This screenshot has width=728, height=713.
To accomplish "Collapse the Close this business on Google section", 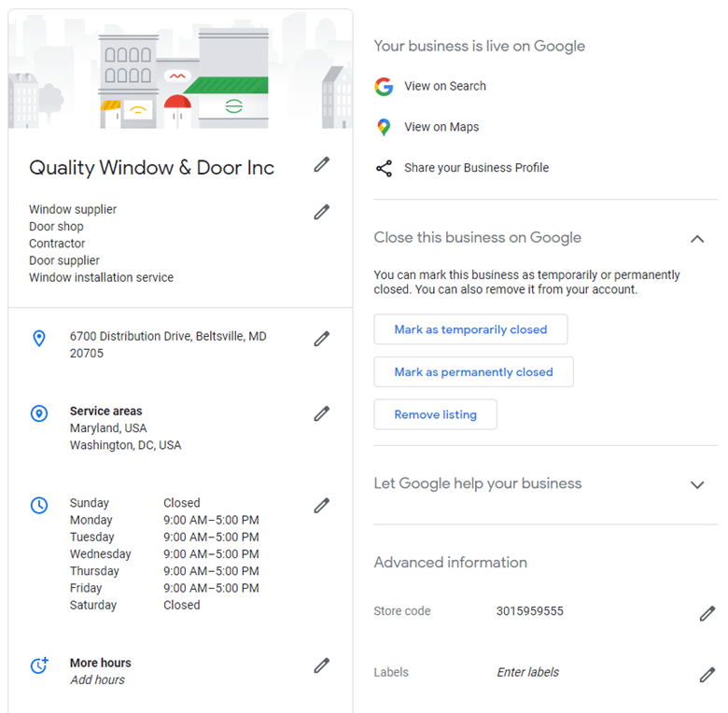I will pos(697,239).
